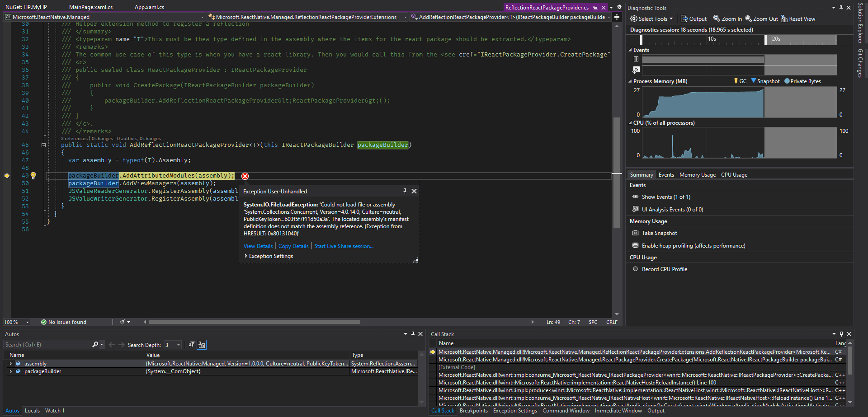This screenshot has width=868, height=417.
Task: Pin the exception popup window
Action: (405, 191)
